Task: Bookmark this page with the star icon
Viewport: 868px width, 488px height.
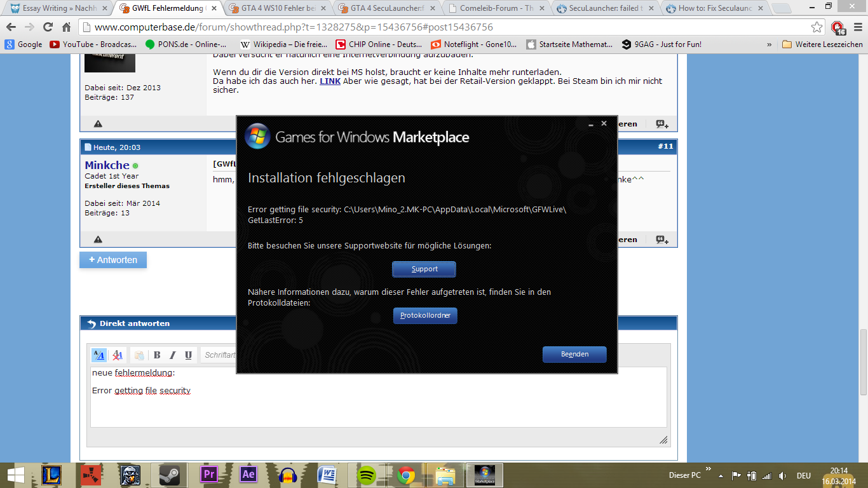Action: 817,27
